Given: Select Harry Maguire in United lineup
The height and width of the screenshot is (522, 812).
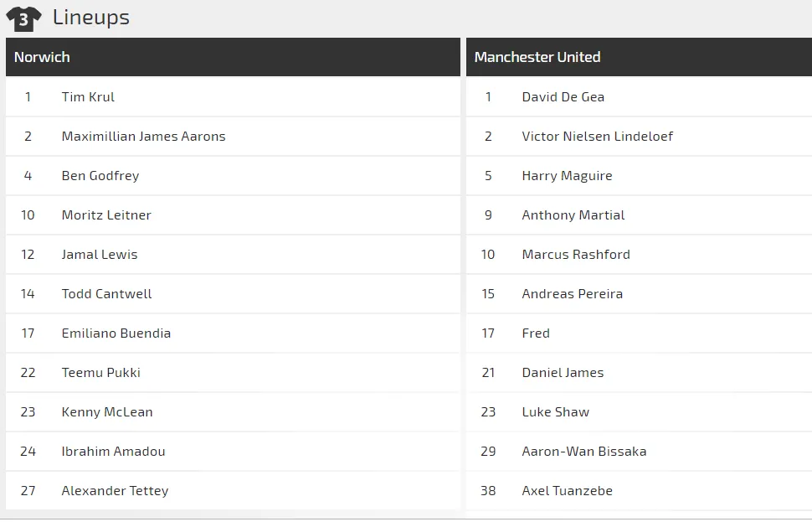Looking at the screenshot, I should (567, 176).
